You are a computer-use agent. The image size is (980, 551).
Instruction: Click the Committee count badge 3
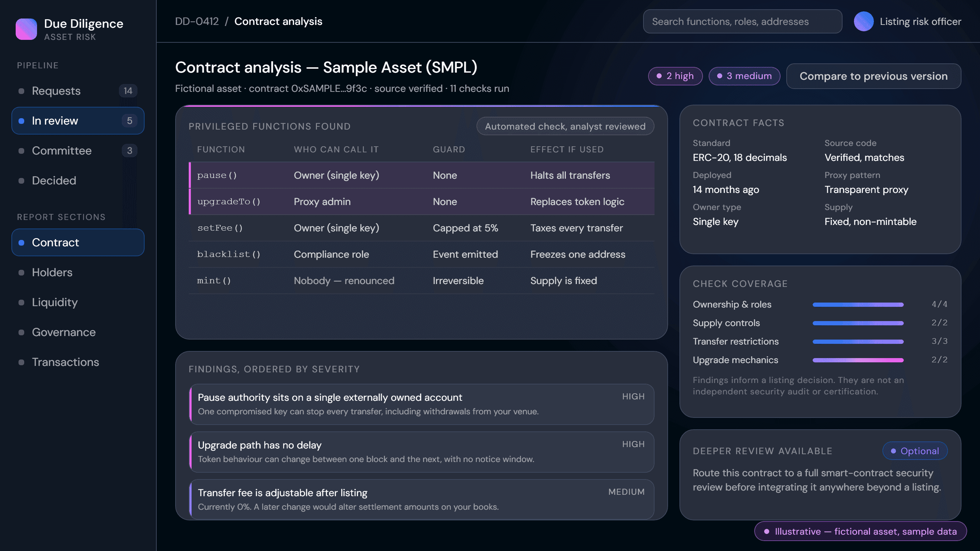pyautogui.click(x=130, y=151)
